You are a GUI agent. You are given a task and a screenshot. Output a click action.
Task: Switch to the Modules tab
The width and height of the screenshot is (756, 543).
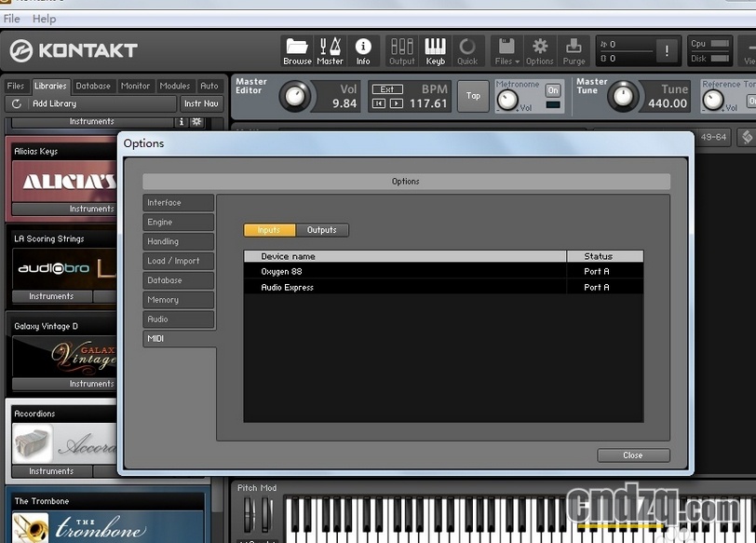175,86
